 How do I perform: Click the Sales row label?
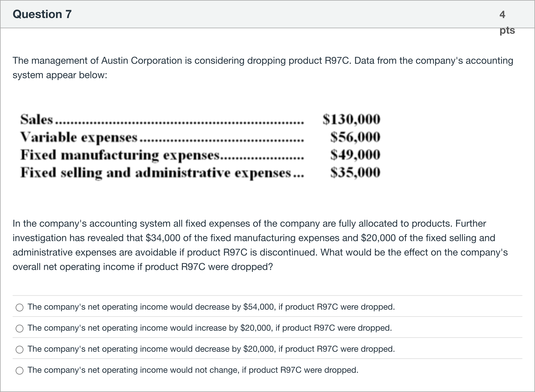pos(37,119)
